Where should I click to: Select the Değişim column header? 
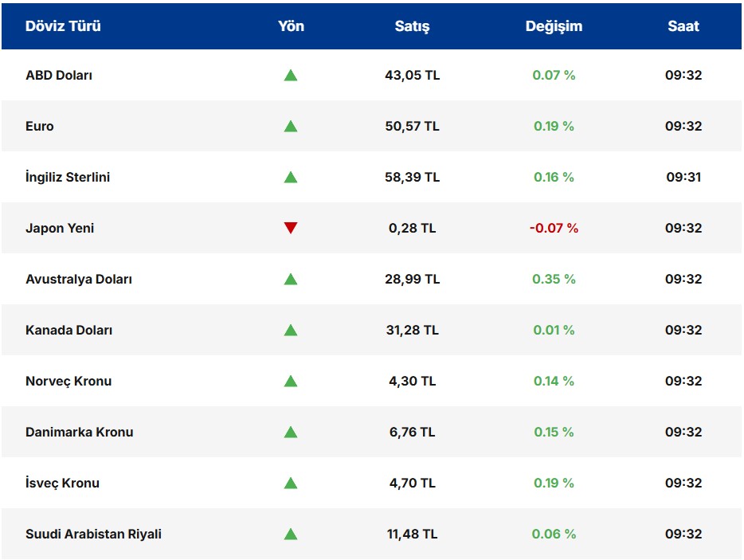tap(554, 26)
